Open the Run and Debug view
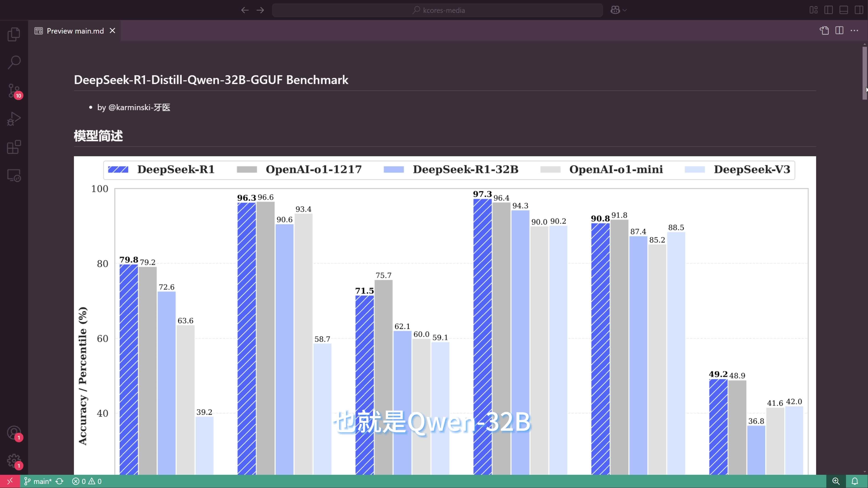Screen dimensions: 868x488 pyautogui.click(x=14, y=119)
